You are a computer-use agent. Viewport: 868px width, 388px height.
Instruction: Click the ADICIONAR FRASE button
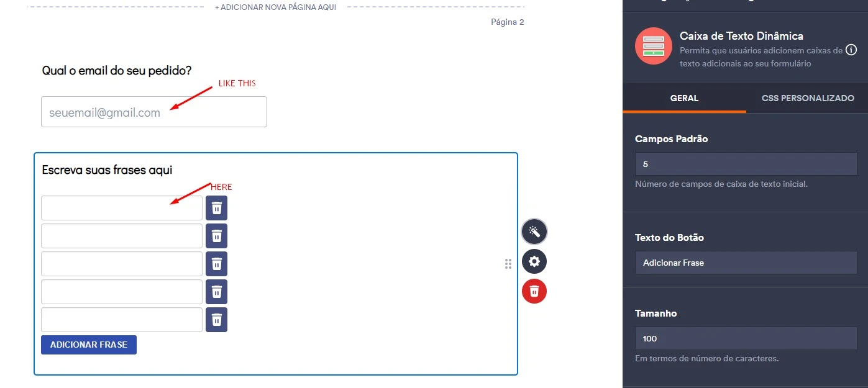pos(88,344)
